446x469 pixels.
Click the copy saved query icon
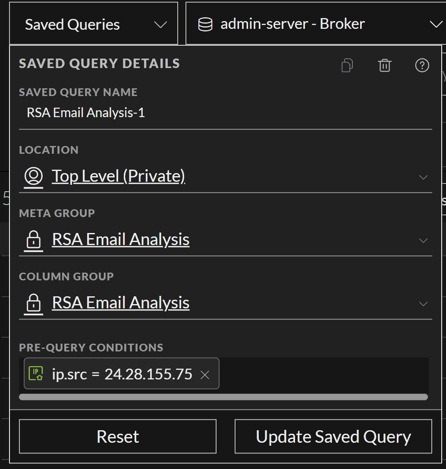[x=347, y=65]
